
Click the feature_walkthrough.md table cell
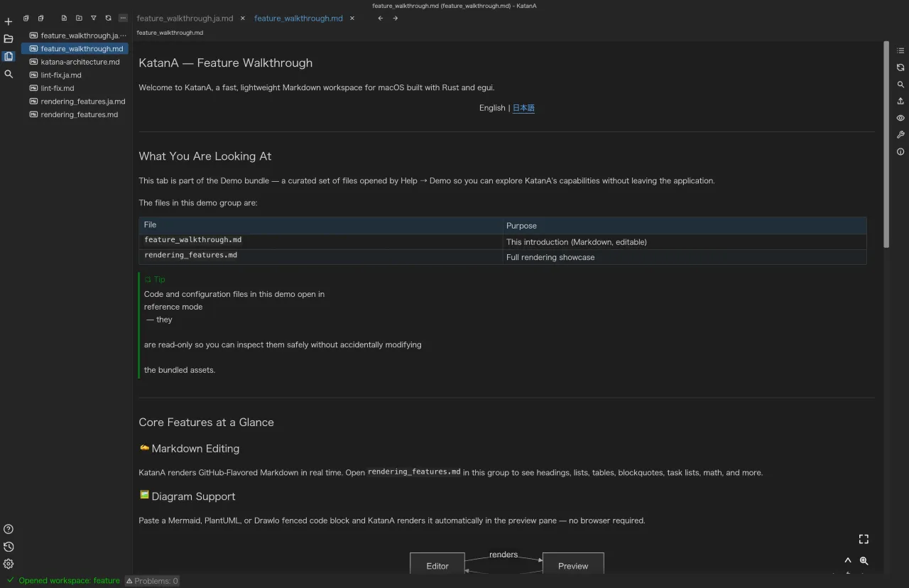(x=192, y=240)
